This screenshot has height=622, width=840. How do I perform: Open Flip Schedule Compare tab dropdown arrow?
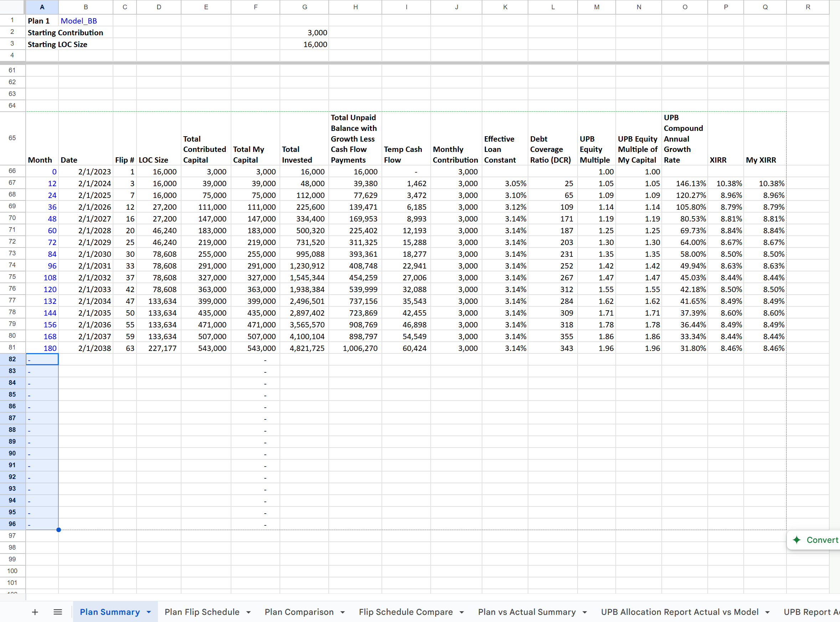462,612
